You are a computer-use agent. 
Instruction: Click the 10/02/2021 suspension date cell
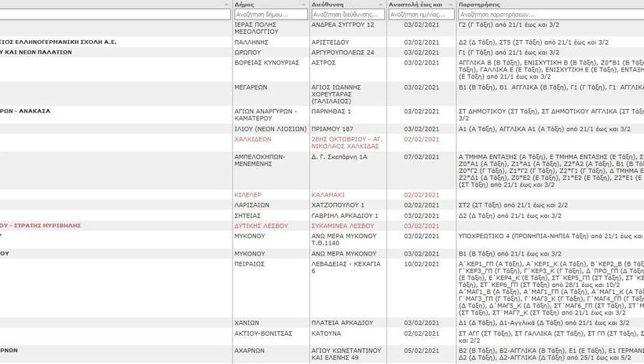[421, 264]
